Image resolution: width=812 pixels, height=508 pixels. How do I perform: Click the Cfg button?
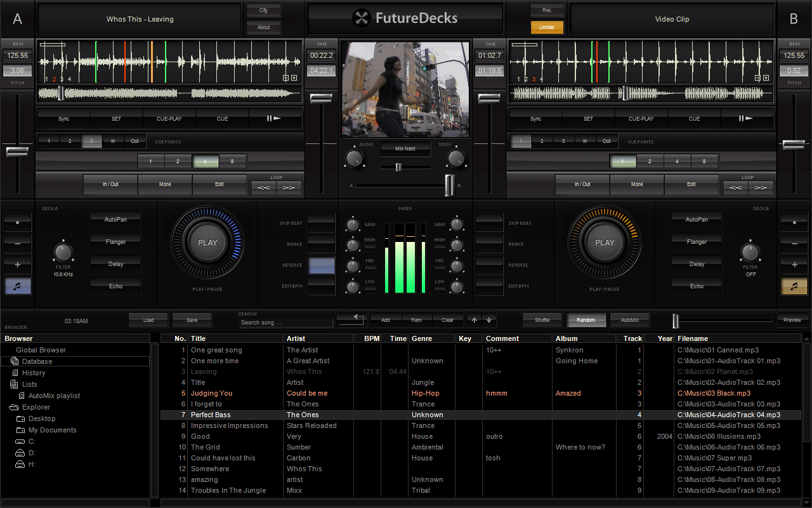(264, 10)
